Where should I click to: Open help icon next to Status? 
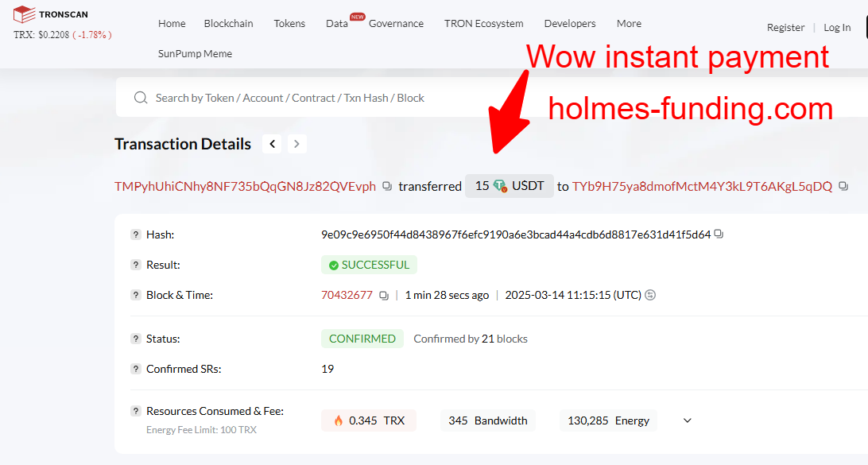coord(136,339)
